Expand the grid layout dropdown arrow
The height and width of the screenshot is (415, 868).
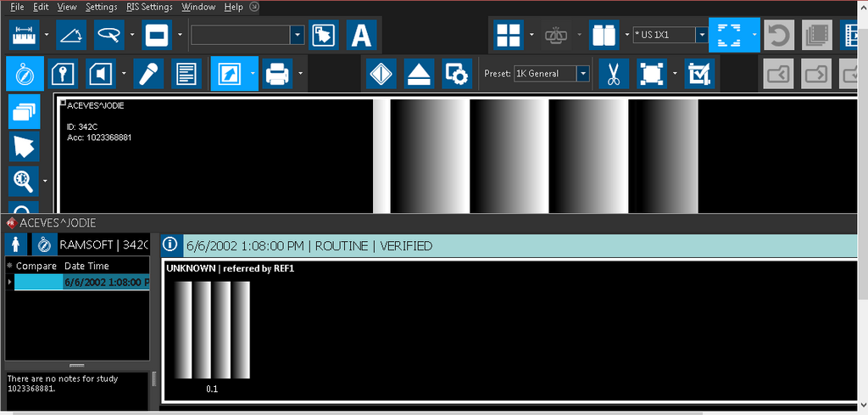point(531,35)
